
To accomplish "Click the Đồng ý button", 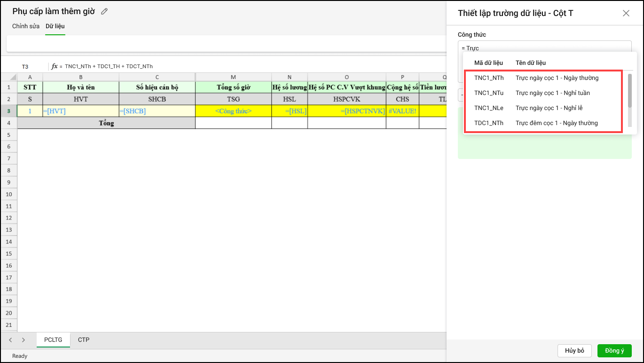I will pos(614,351).
